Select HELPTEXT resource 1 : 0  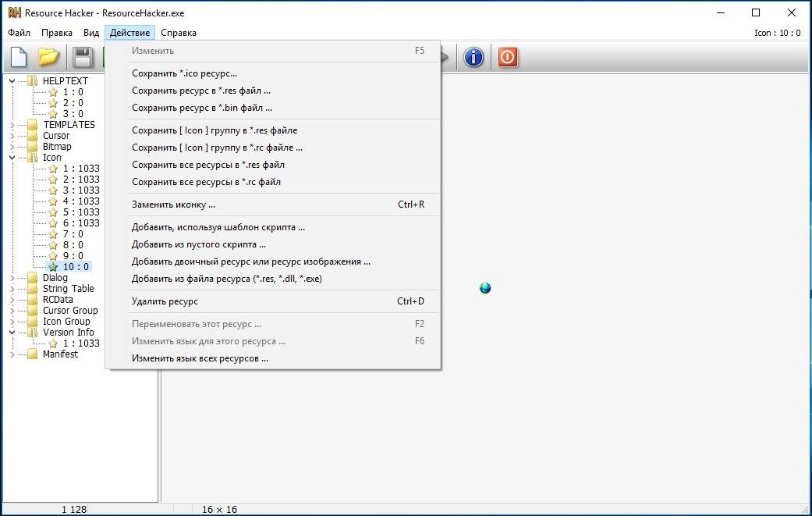click(x=73, y=91)
